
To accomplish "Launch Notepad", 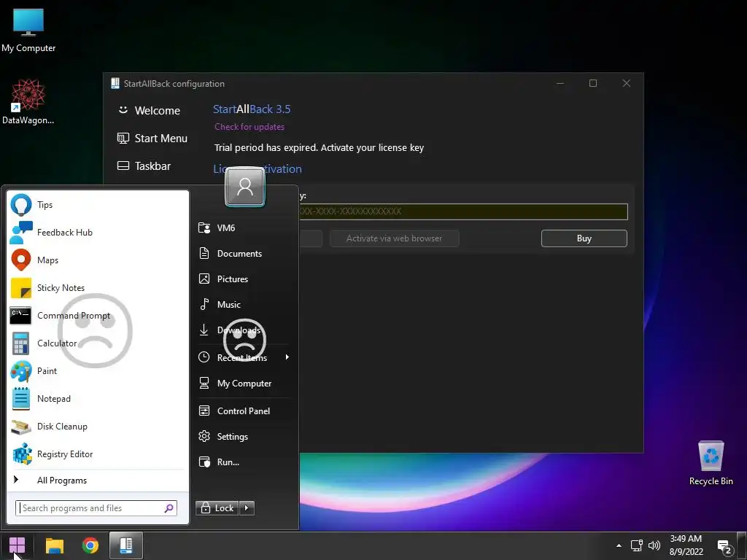I will 98,398.
